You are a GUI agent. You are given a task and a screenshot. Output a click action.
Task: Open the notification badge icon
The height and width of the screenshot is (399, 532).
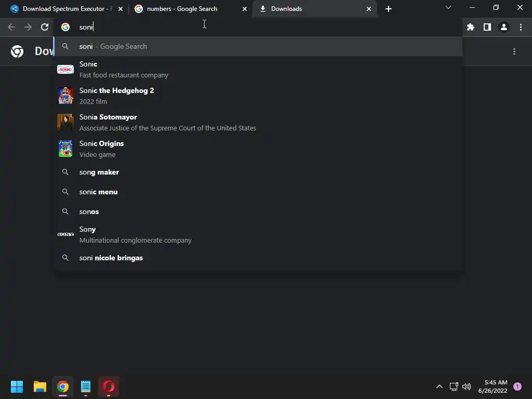coord(517,387)
